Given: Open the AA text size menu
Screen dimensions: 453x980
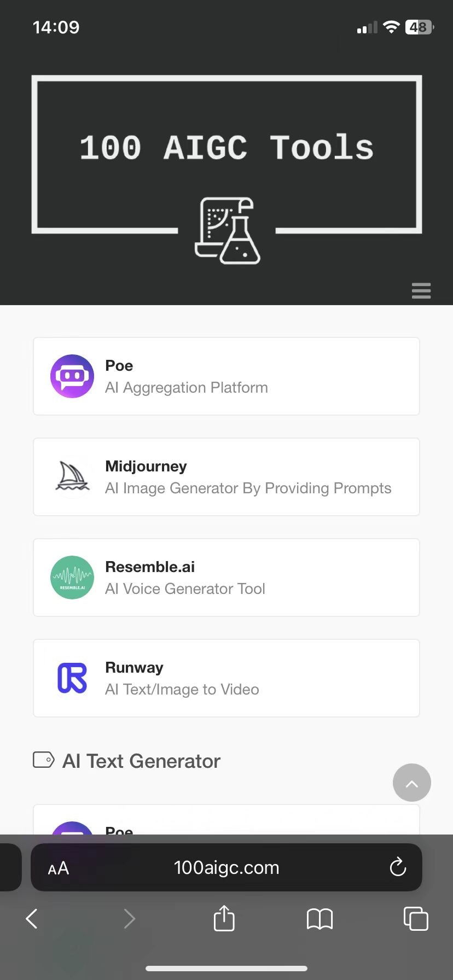Looking at the screenshot, I should [59, 868].
